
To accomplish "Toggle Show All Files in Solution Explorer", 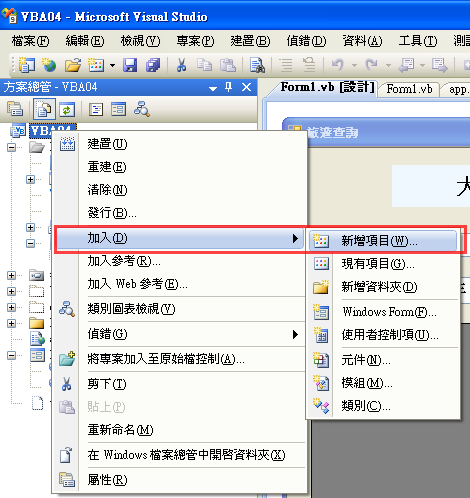I will [x=44, y=109].
